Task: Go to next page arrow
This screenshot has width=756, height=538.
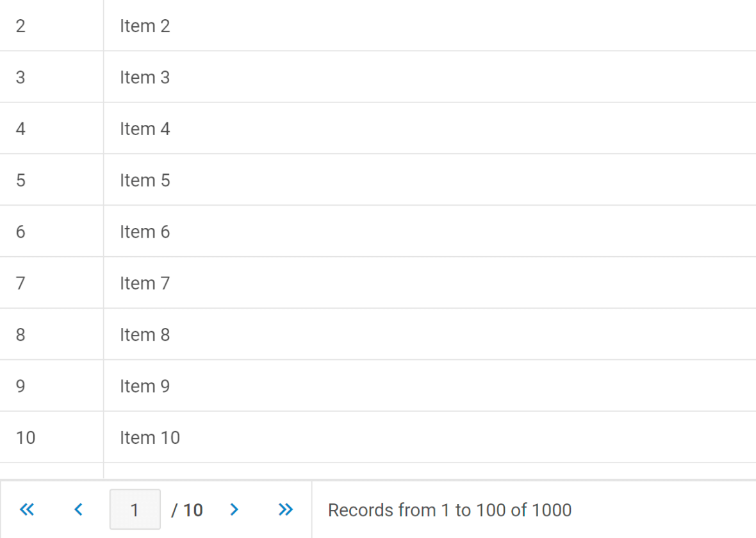Action: (234, 510)
